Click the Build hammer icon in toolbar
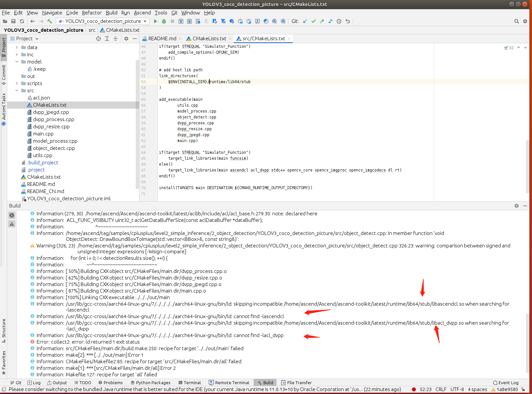Screen dimensions: 532x394 (x=49, y=21)
